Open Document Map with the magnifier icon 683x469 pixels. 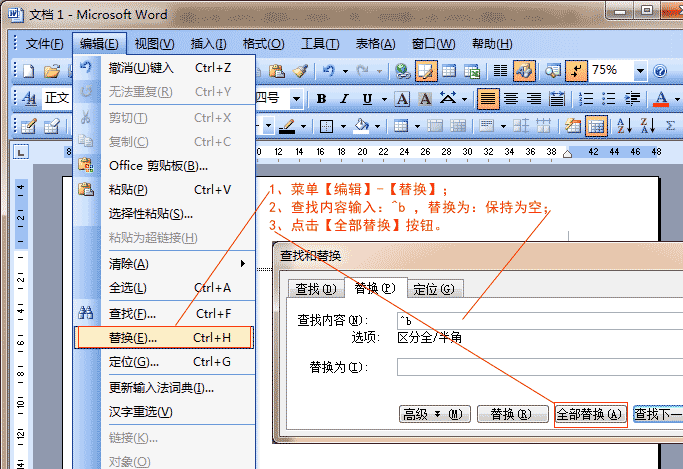pos(553,71)
